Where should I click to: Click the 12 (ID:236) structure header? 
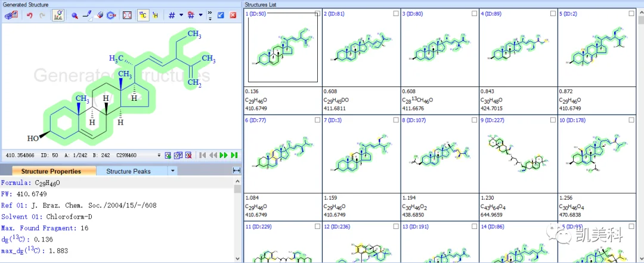tap(340, 227)
